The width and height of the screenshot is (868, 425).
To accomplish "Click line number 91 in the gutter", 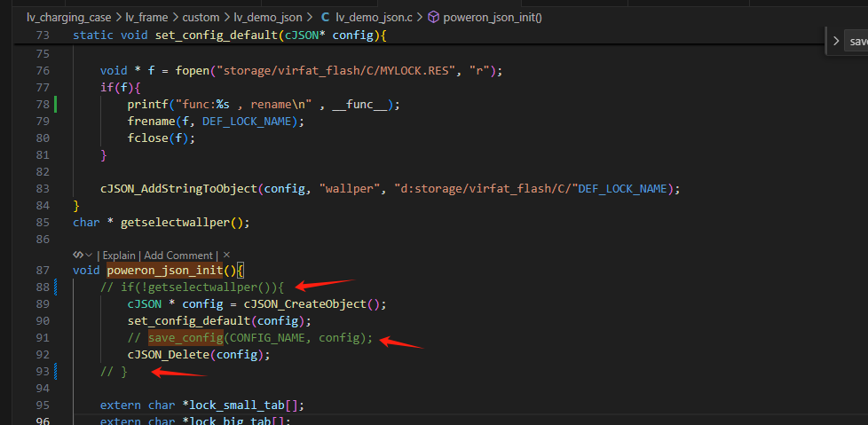I will [x=43, y=338].
